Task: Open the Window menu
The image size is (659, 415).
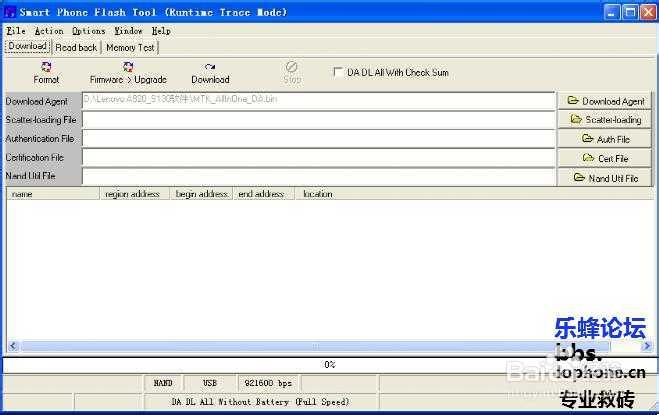Action: [129, 31]
